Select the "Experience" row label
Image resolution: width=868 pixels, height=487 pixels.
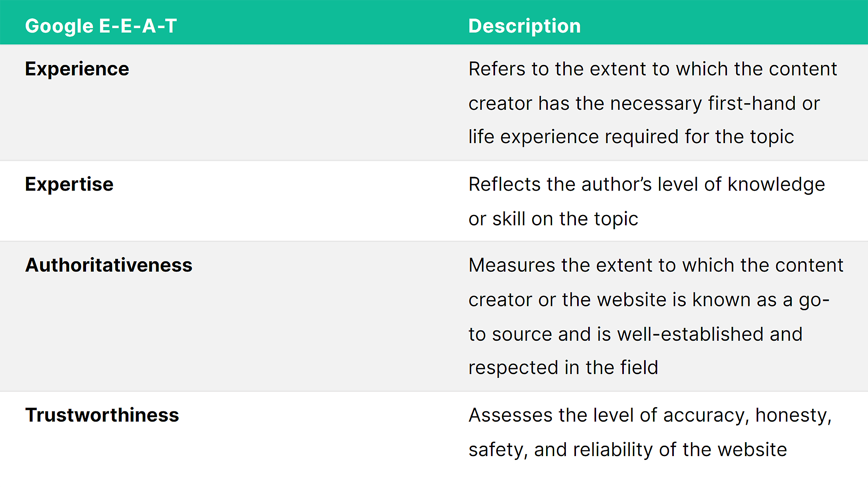77,69
